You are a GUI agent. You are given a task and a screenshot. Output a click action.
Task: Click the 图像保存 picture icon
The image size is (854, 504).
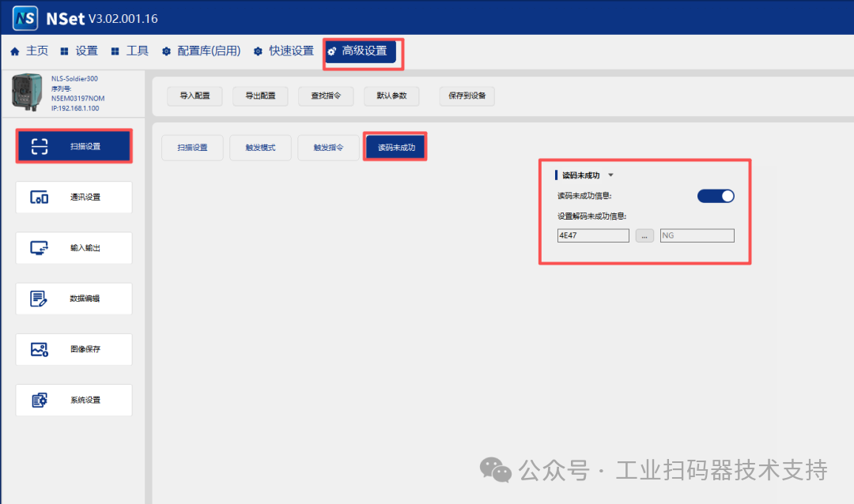tap(40, 349)
